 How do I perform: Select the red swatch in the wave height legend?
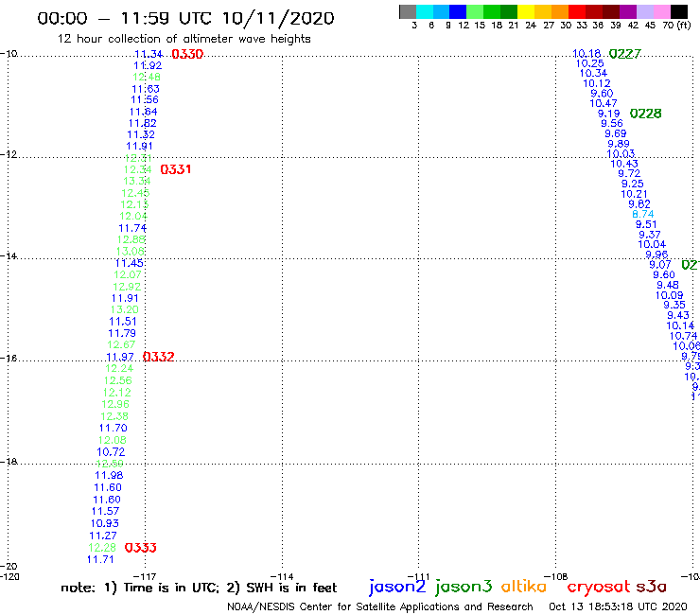click(577, 11)
